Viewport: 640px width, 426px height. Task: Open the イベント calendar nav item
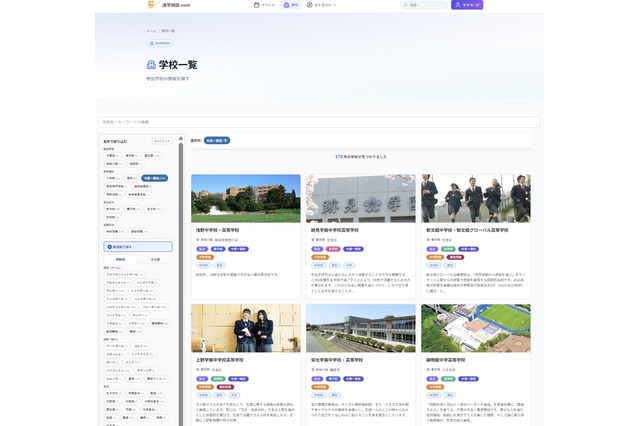(x=264, y=5)
